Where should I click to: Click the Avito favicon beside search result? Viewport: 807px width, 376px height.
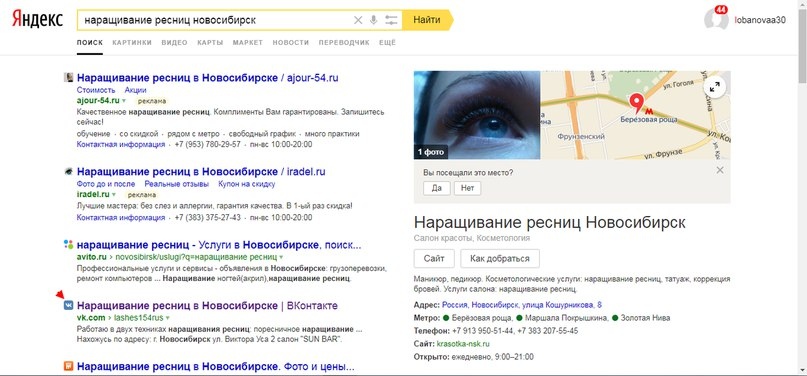[68, 244]
